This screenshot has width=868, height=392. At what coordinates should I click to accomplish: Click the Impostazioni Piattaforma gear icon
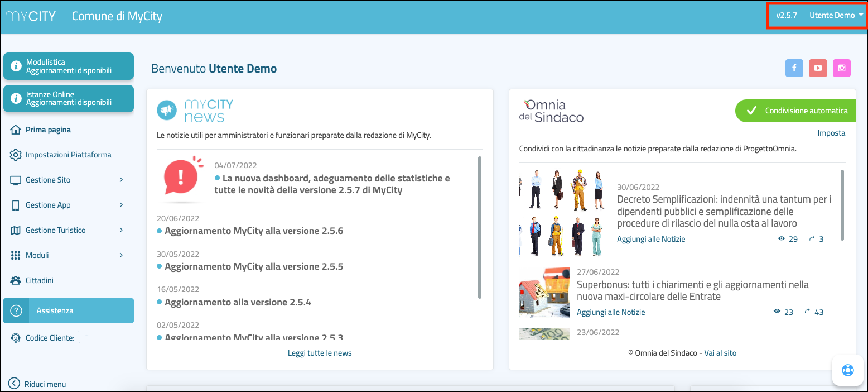[x=16, y=155]
